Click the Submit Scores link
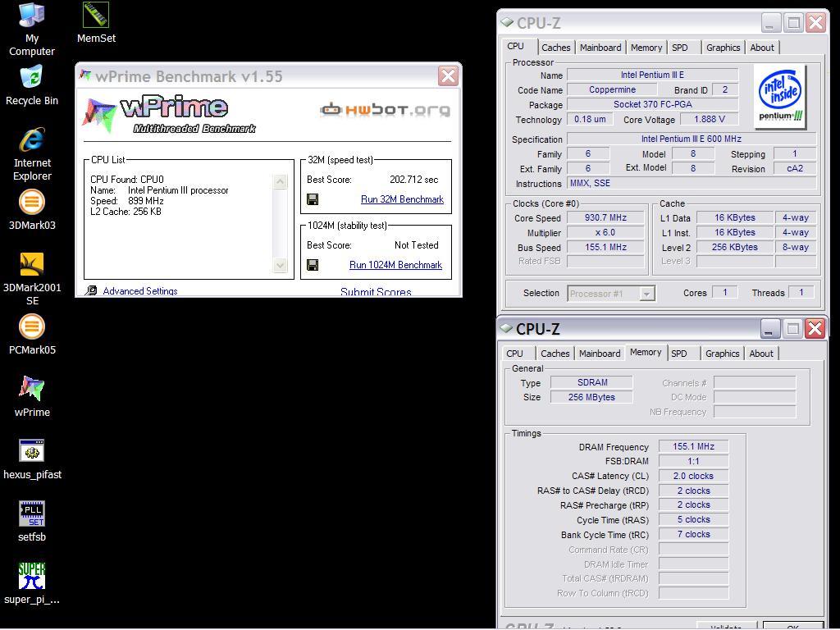Screen dimensions: 840x630 (376, 292)
